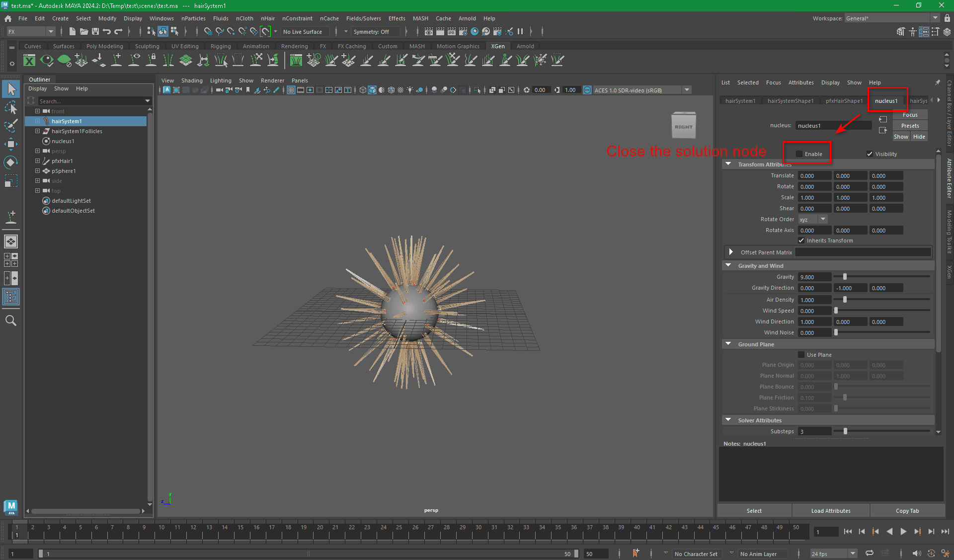Expand the Offset Parent Matrix section
The image size is (954, 560).
(731, 252)
